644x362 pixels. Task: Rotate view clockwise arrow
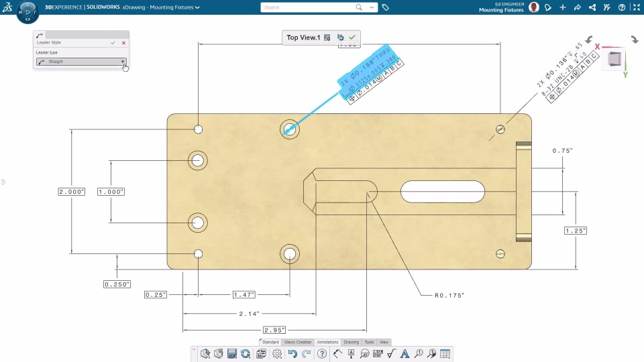(x=635, y=40)
